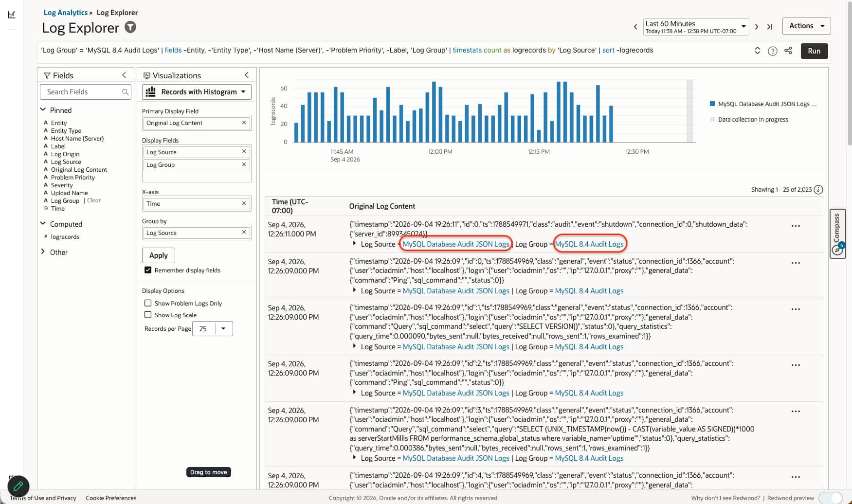This screenshot has width=852, height=504.
Task: Run the query
Action: (x=814, y=51)
